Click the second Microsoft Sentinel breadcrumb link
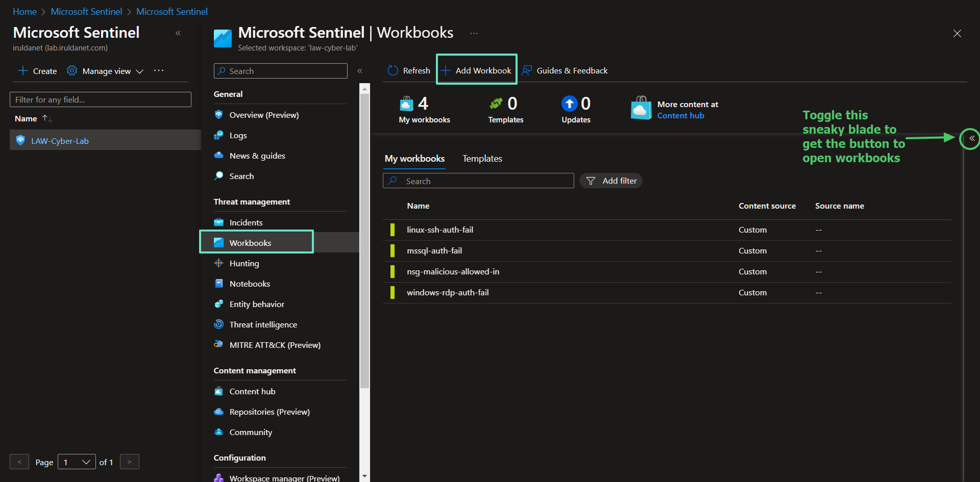 [x=171, y=11]
